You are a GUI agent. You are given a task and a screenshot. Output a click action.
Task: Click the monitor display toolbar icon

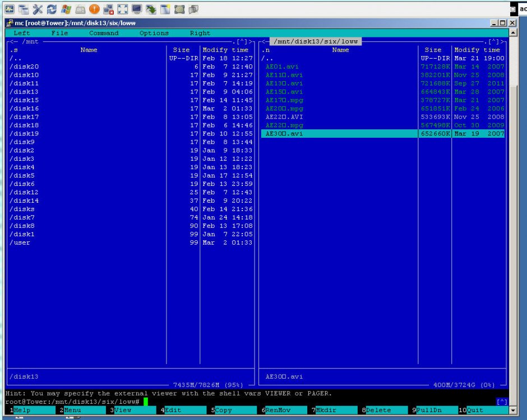pyautogui.click(x=136, y=10)
